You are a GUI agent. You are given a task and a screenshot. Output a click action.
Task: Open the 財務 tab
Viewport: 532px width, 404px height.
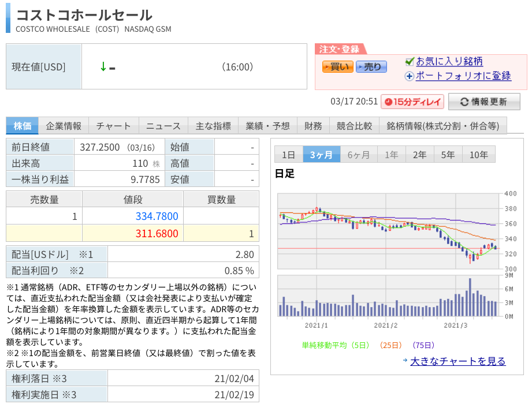click(313, 126)
